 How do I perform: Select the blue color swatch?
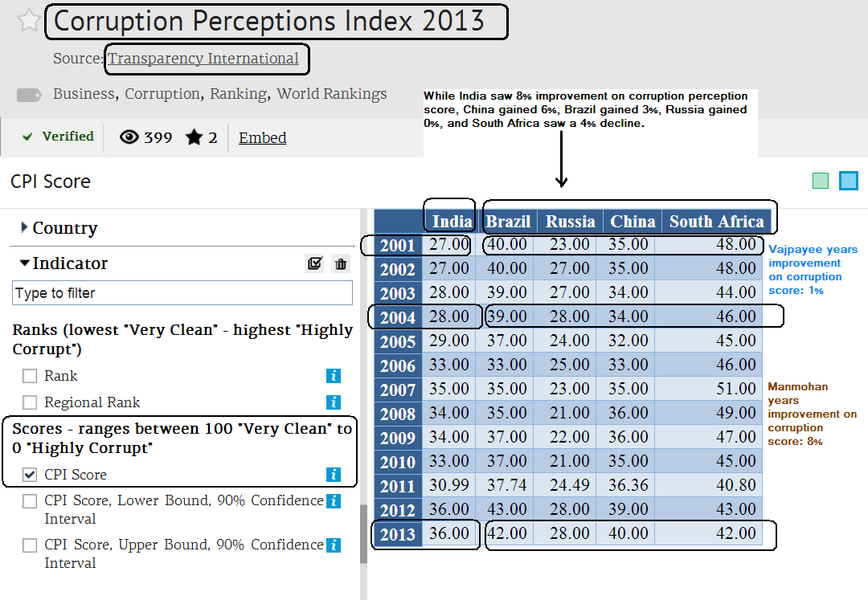pyautogui.click(x=848, y=181)
